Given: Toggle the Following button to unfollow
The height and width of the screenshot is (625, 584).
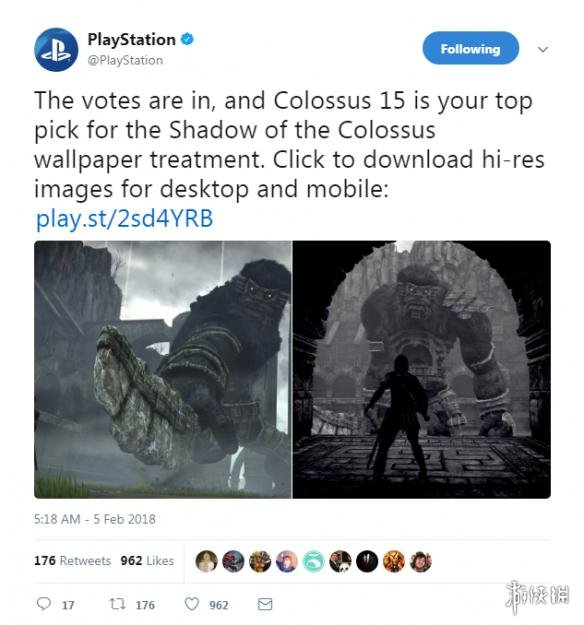Looking at the screenshot, I should tap(471, 48).
